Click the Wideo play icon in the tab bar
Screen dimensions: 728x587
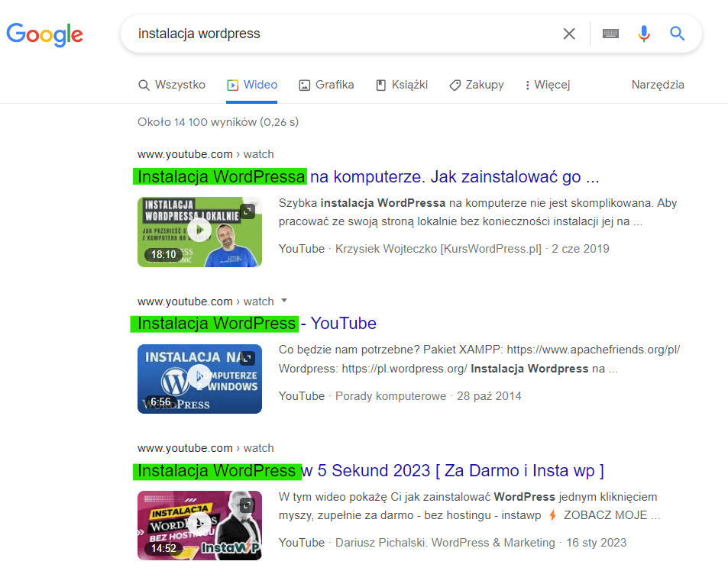coord(233,84)
